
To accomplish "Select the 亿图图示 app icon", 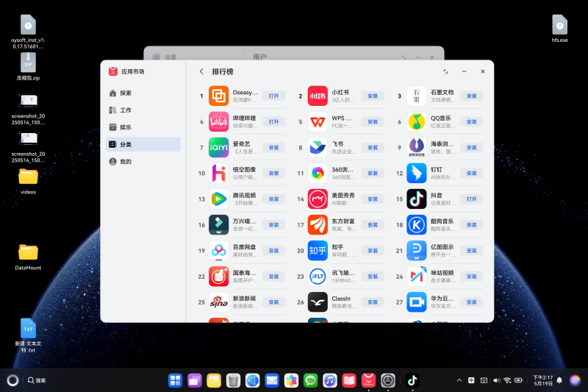I will [417, 251].
